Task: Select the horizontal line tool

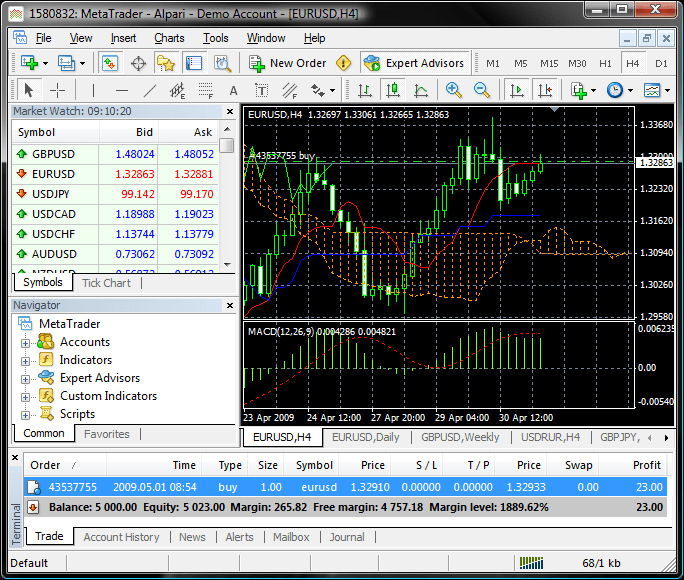Action: pyautogui.click(x=122, y=91)
